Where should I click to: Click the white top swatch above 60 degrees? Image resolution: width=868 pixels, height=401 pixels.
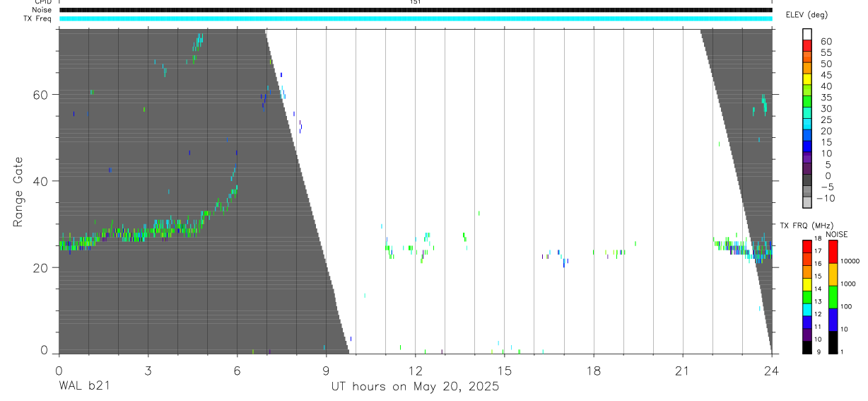click(807, 35)
